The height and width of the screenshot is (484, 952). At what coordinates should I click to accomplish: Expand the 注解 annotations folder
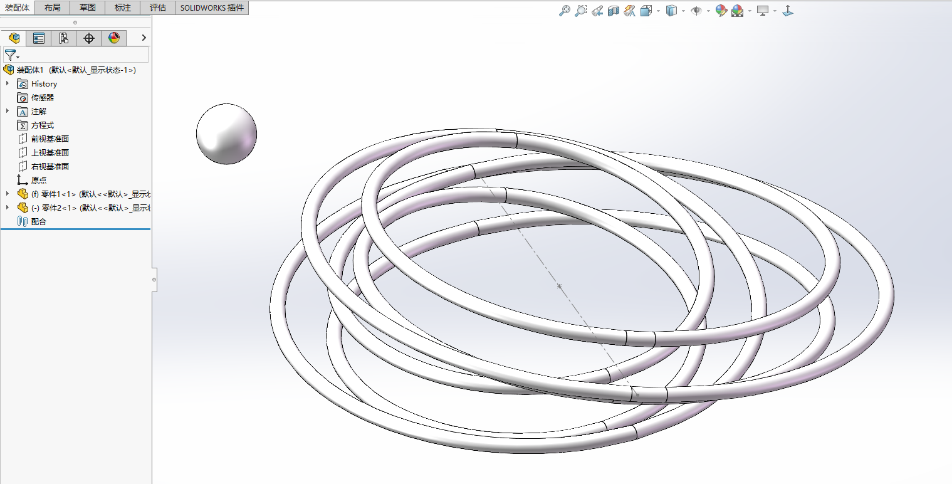pos(7,111)
